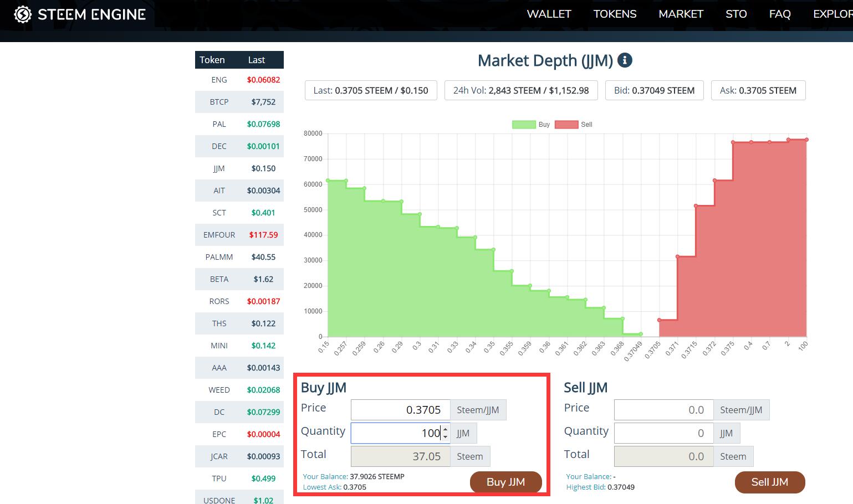Go to the MARKET page
The image size is (853, 504).
681,14
